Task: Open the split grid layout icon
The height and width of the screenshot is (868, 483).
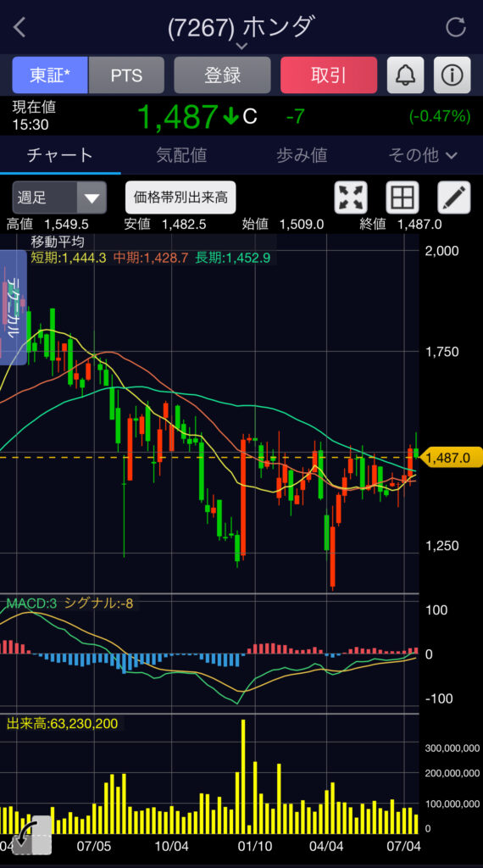Action: click(402, 197)
